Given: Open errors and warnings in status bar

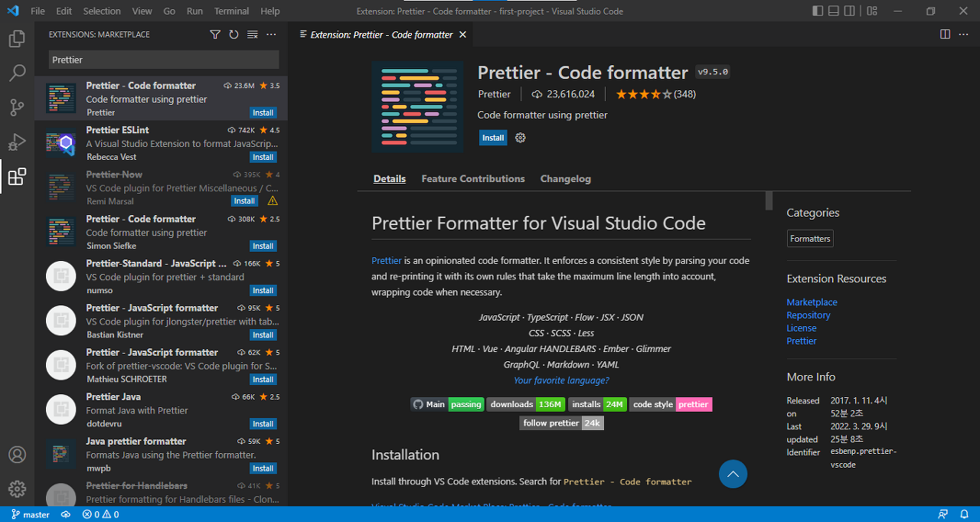Looking at the screenshot, I should (x=100, y=514).
